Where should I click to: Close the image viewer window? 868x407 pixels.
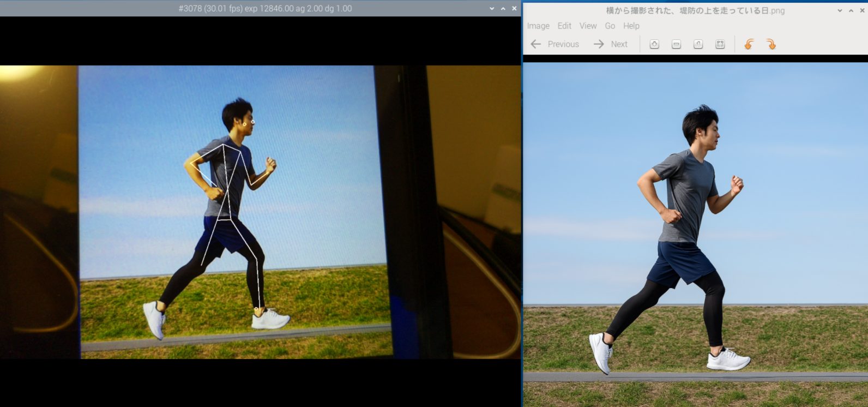point(861,10)
